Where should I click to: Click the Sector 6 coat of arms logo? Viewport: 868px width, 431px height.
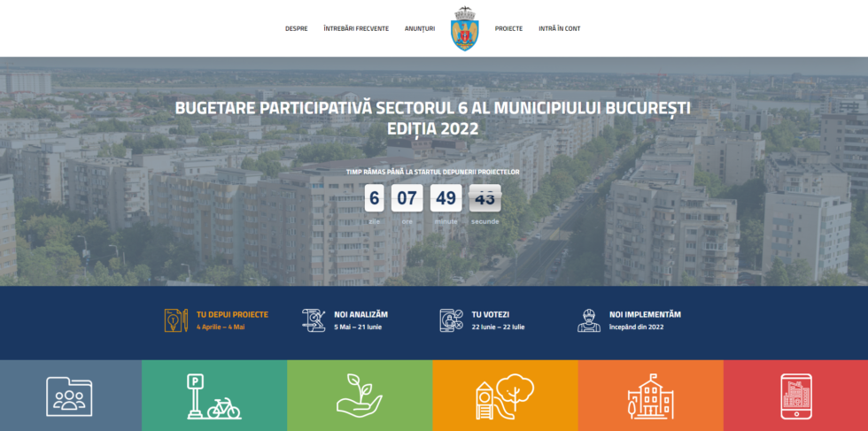tap(464, 28)
